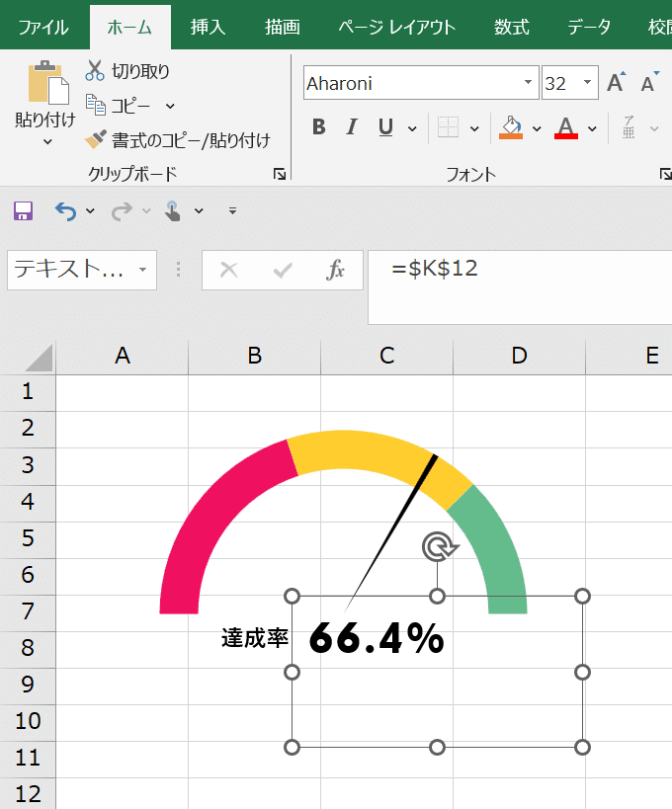The image size is (672, 809).
Task: Expand the Copy options arrow
Action: [x=170, y=107]
